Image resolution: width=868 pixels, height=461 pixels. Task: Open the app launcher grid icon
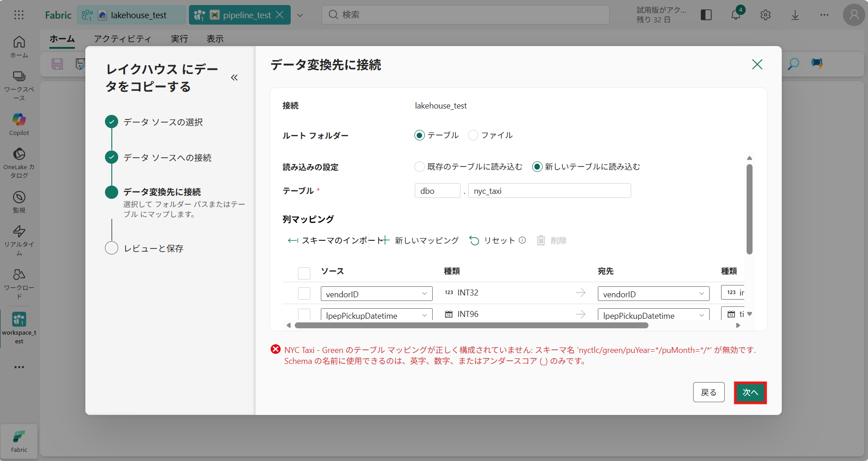19,15
